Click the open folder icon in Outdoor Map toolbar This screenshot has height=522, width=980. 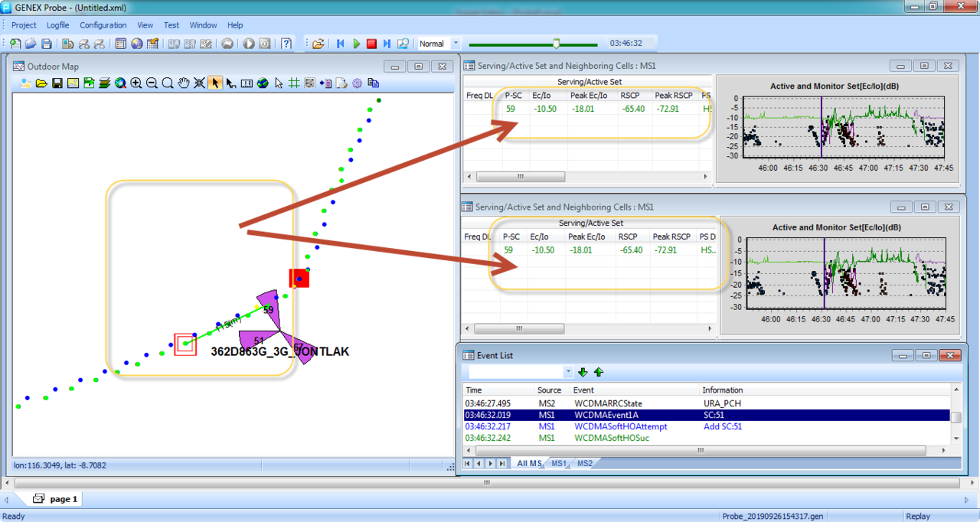(41, 83)
